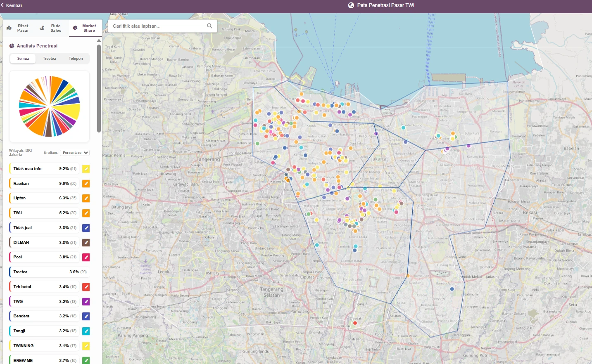Click the Kembali back link
592x364 pixels.
click(x=12, y=5)
